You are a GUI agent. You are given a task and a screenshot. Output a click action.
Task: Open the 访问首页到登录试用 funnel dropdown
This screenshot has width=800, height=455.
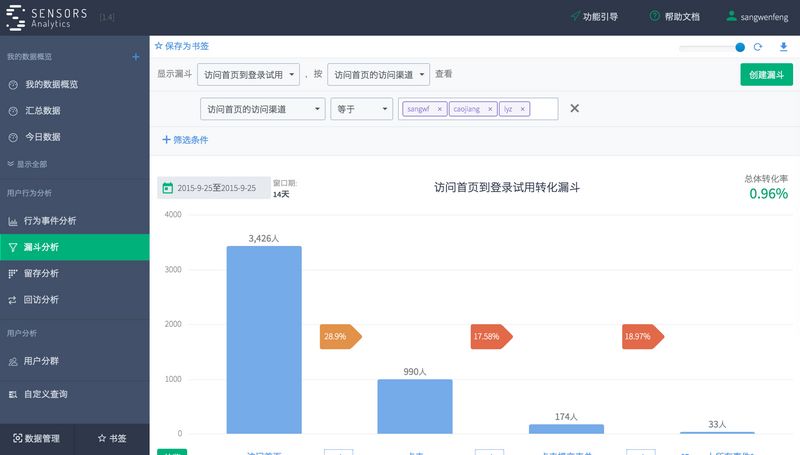pos(249,74)
